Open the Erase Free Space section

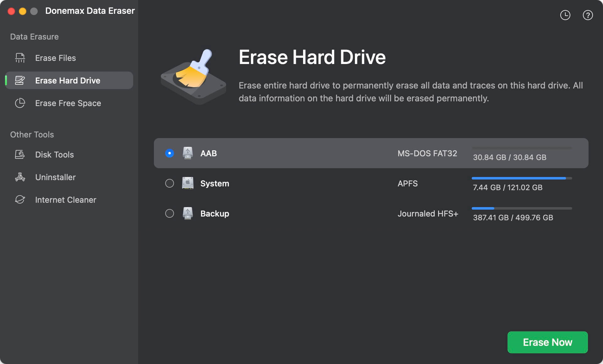pyautogui.click(x=69, y=103)
